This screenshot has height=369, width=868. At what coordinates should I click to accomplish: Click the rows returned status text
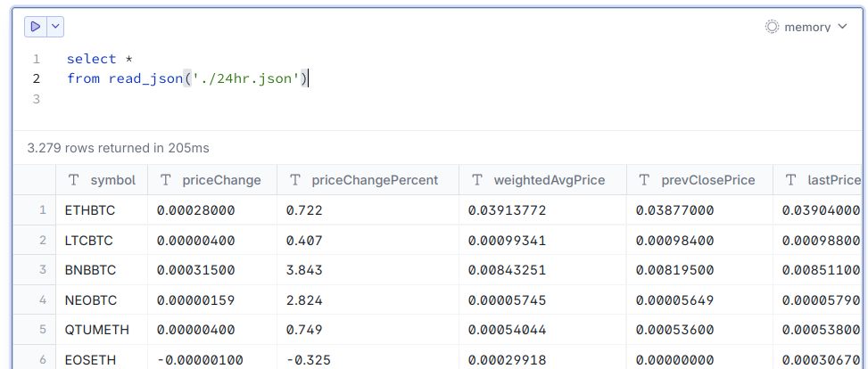tap(118, 148)
